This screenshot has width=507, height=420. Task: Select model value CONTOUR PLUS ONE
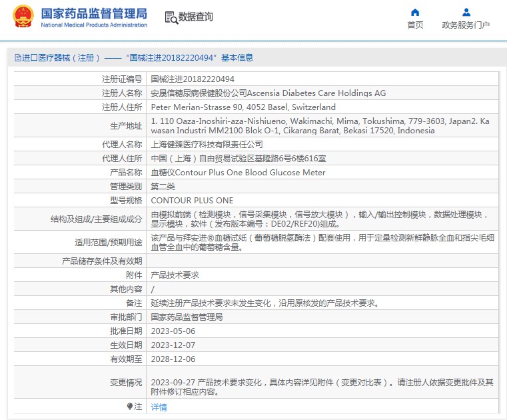[192, 201]
